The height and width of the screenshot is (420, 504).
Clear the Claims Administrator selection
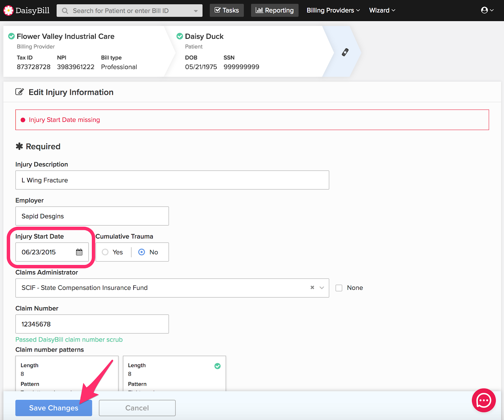[x=312, y=287]
